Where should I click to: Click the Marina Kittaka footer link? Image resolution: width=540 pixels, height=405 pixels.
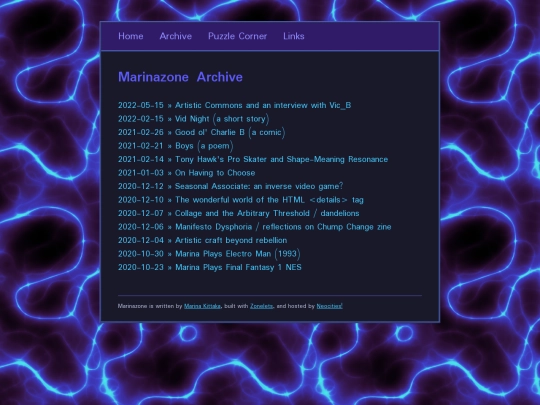(x=202, y=306)
